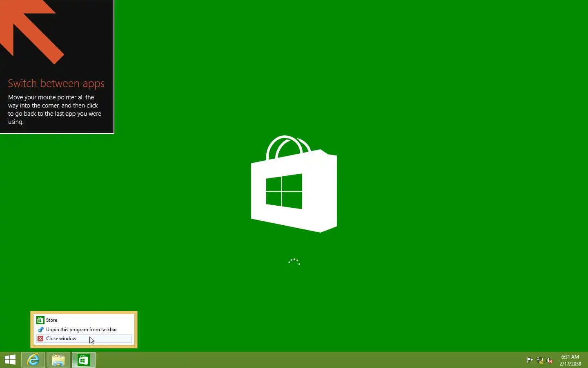Open File Explorer from taskbar
The height and width of the screenshot is (368, 588).
[58, 360]
